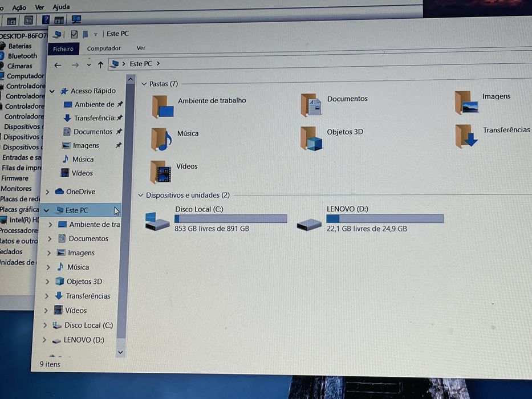Collapse the Dispositivos e unidades (2) group

coord(140,195)
